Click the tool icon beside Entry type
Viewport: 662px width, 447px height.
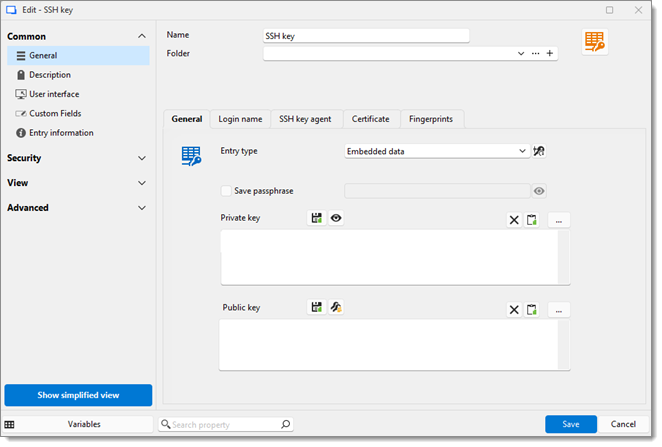540,151
